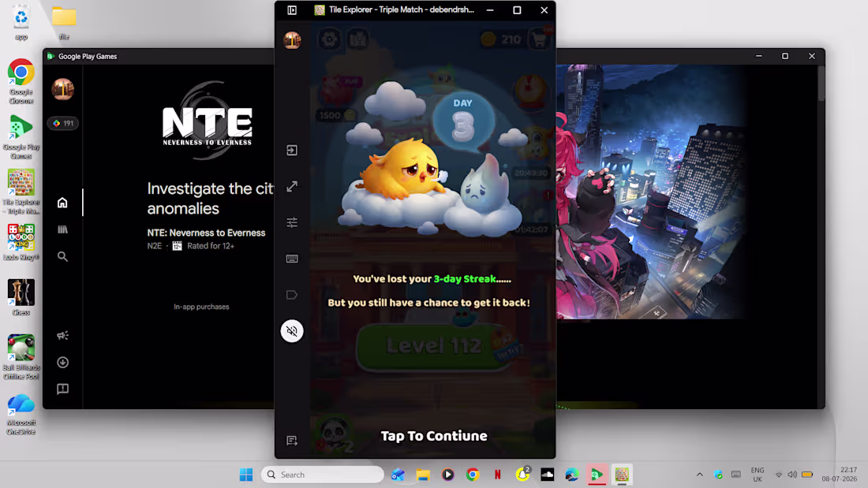The height and width of the screenshot is (488, 868).
Task: Toggle the muted sound button in Tile Explorer sidebar
Action: coord(292,331)
